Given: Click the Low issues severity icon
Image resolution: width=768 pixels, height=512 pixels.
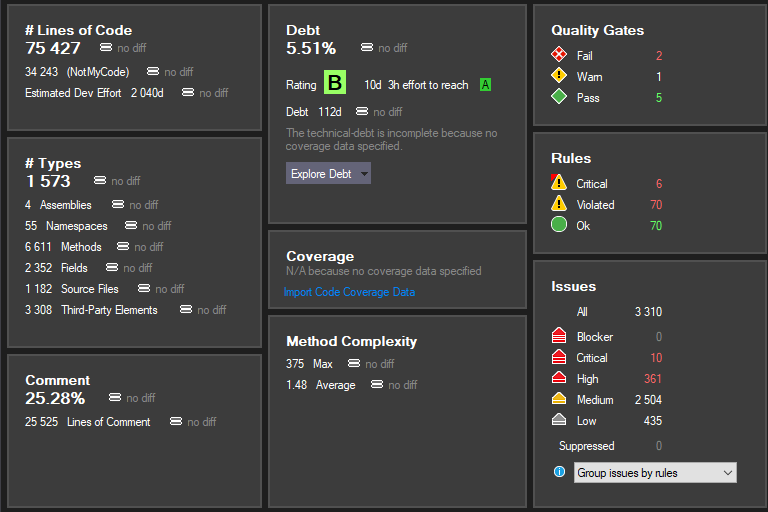Looking at the screenshot, I should [559, 421].
